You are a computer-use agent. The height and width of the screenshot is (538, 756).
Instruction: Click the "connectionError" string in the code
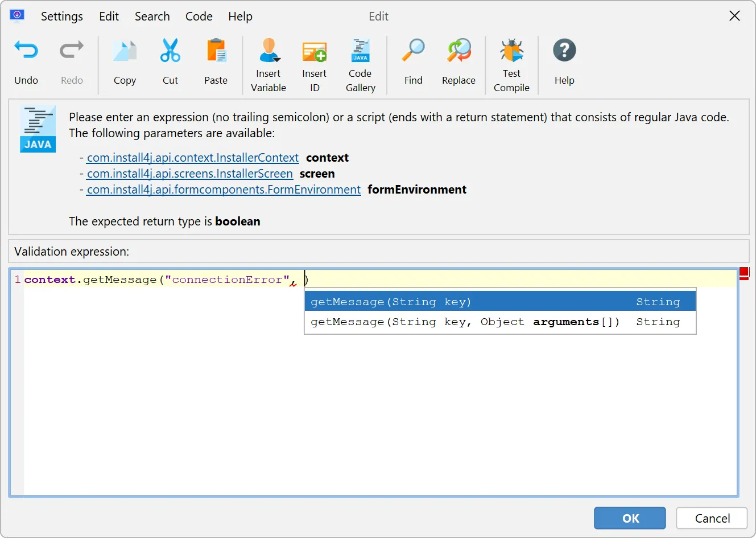(227, 280)
